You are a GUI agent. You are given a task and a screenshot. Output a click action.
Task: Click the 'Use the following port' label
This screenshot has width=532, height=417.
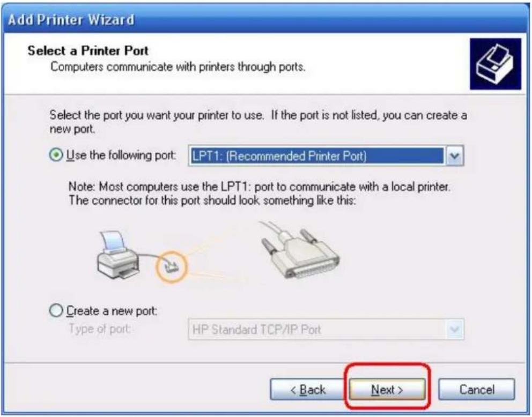[x=121, y=155]
